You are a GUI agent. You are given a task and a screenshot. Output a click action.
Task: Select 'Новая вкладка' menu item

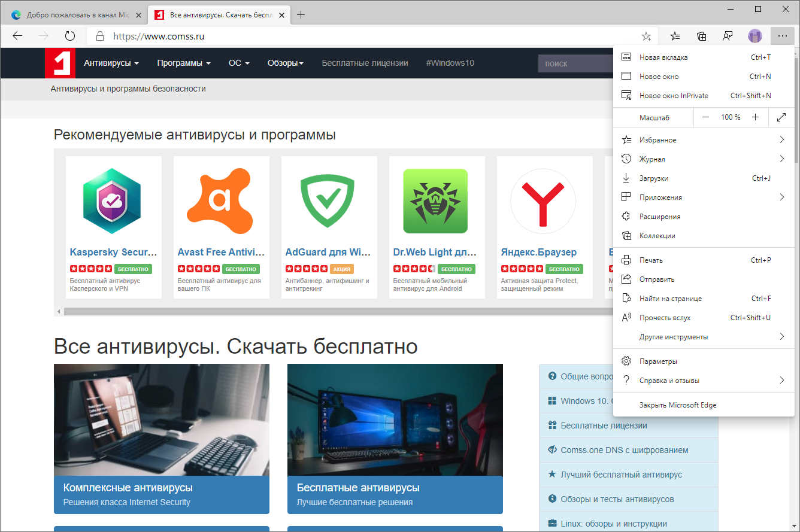point(704,57)
